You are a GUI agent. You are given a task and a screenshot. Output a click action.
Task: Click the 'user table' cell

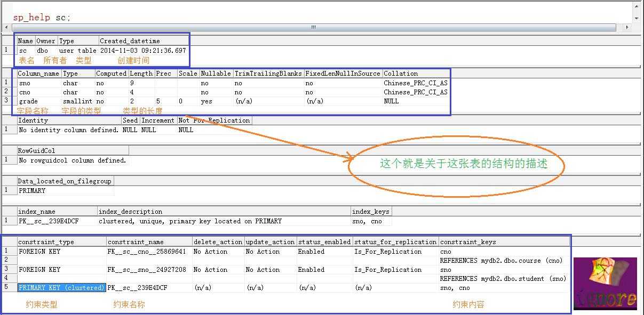click(78, 51)
